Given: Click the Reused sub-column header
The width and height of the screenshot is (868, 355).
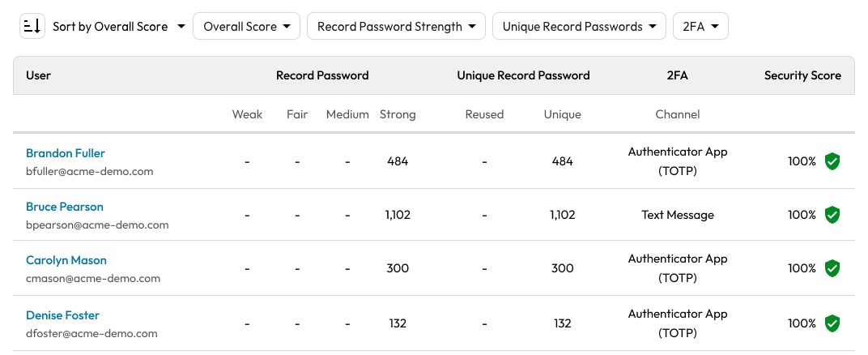Looking at the screenshot, I should (484, 114).
